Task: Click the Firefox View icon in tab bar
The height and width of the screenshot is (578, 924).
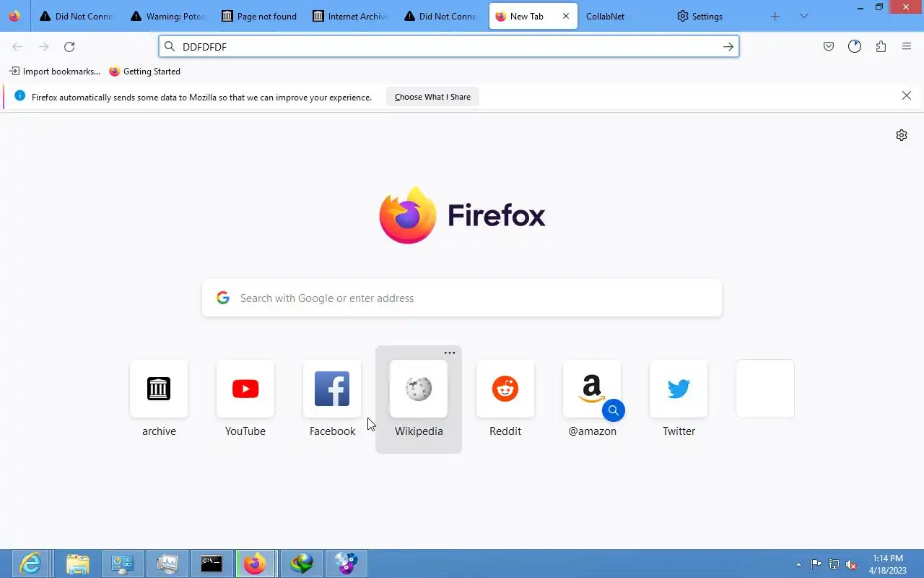Action: (x=14, y=16)
